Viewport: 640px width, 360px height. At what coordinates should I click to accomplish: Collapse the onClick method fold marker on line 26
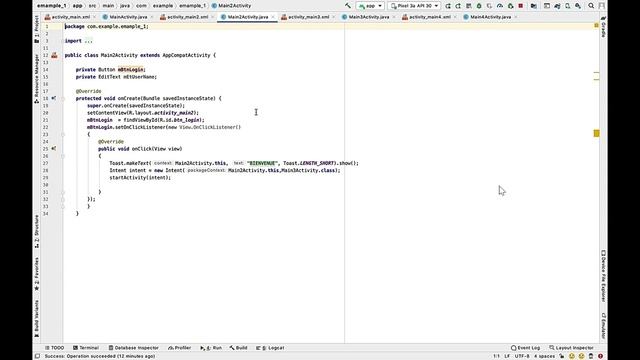(63, 156)
